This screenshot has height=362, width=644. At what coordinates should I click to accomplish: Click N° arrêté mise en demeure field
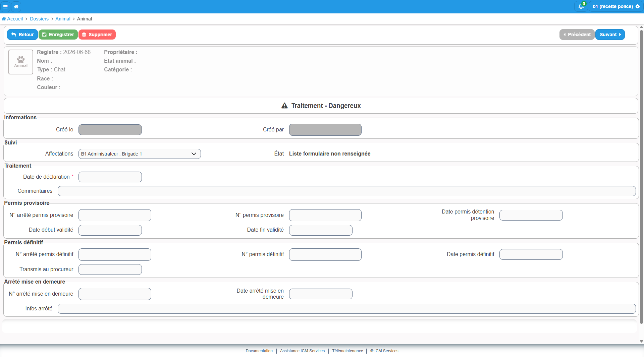point(115,294)
